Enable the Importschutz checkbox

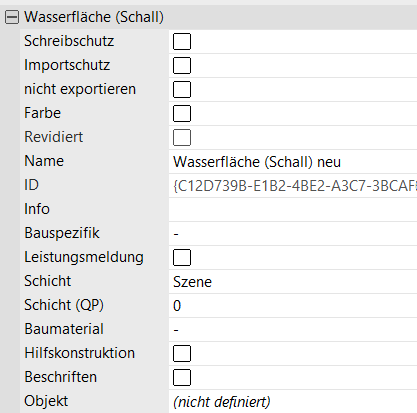tap(182, 65)
